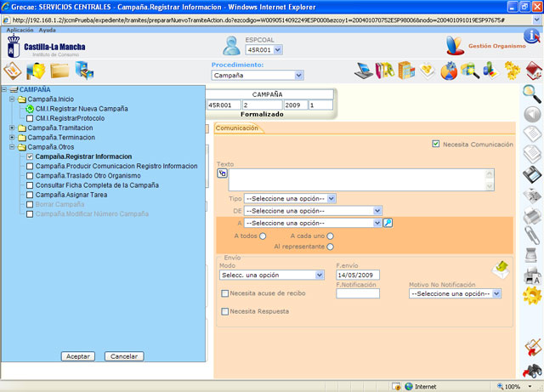Click the yellow gears toolbar icon

click(512, 71)
